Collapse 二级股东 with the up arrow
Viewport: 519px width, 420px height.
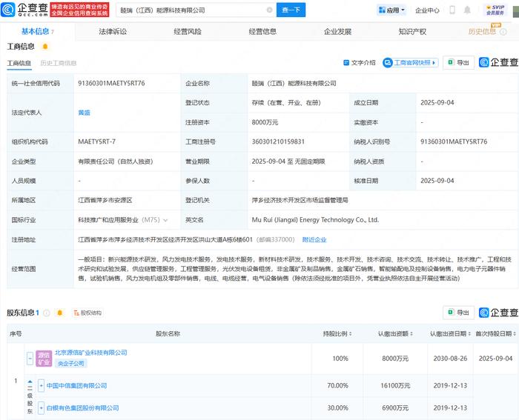tap(30, 381)
